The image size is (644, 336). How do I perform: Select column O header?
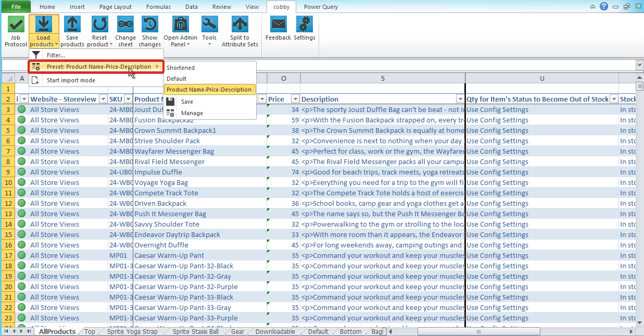pyautogui.click(x=284, y=78)
